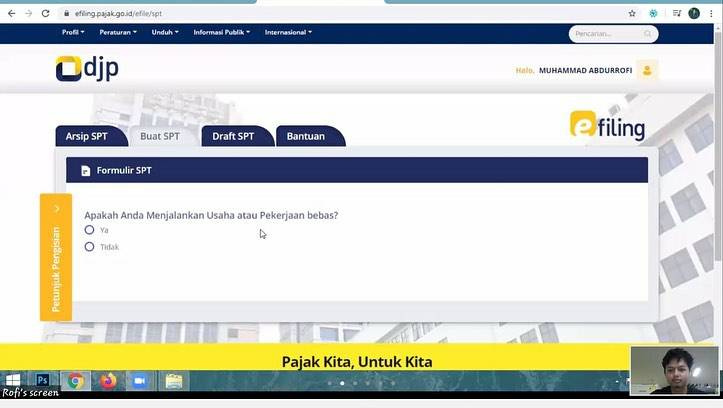723x408 pixels.
Task: Reload the page in the browser
Action: pyautogui.click(x=45, y=13)
